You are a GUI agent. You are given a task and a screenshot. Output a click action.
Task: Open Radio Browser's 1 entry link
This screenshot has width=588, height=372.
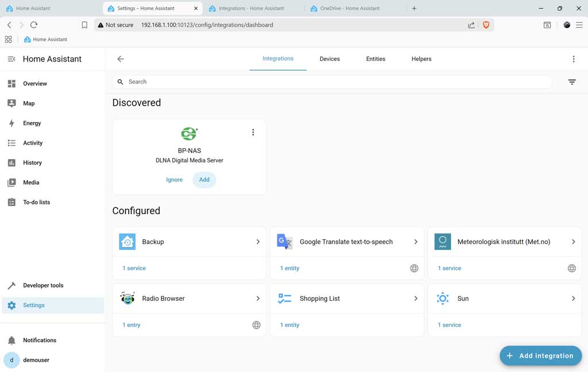click(131, 325)
